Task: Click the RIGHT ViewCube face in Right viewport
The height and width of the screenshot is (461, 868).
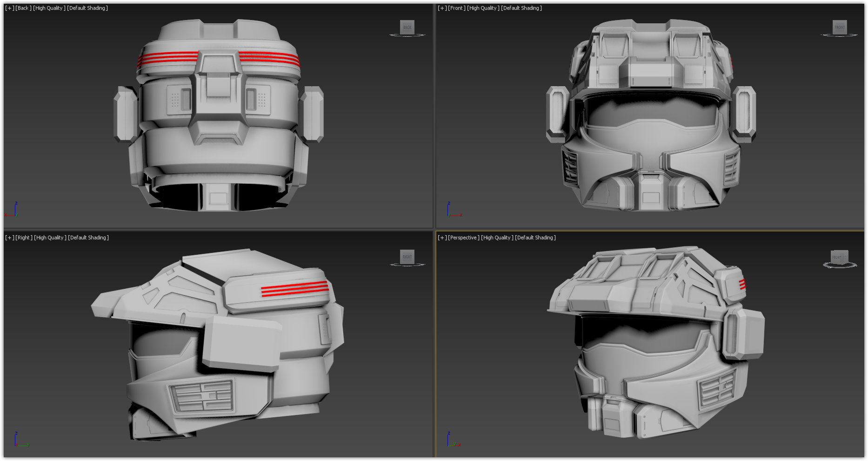Action: coord(407,257)
